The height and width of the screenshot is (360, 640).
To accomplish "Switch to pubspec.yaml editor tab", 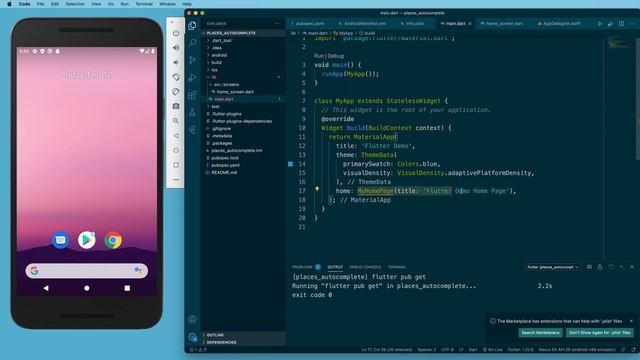I will (309, 24).
